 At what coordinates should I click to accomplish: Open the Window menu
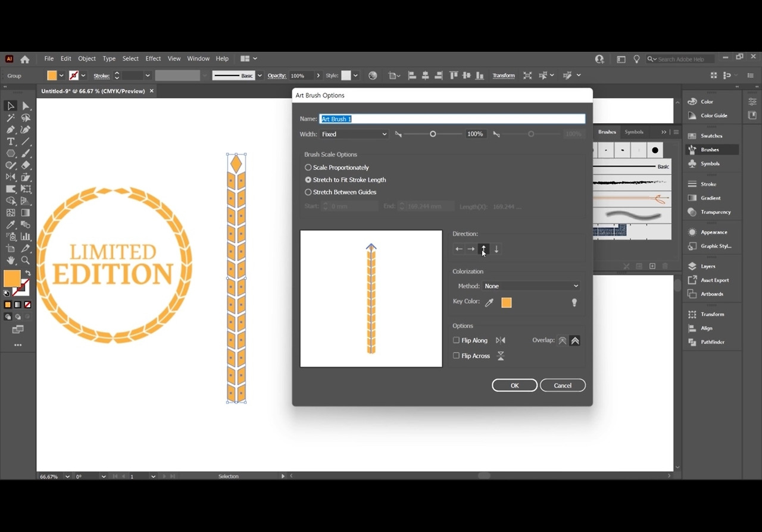pos(198,59)
